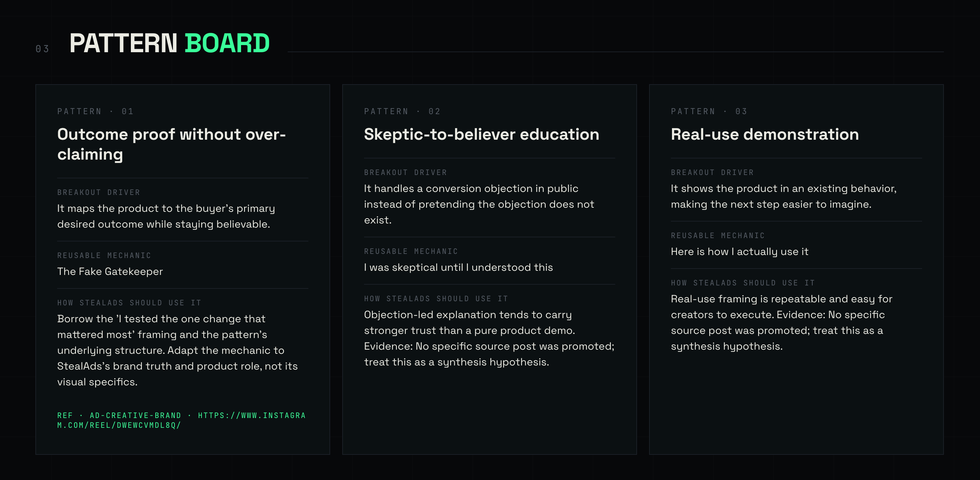Select the 'Real-use demonstration' title

[x=765, y=134]
